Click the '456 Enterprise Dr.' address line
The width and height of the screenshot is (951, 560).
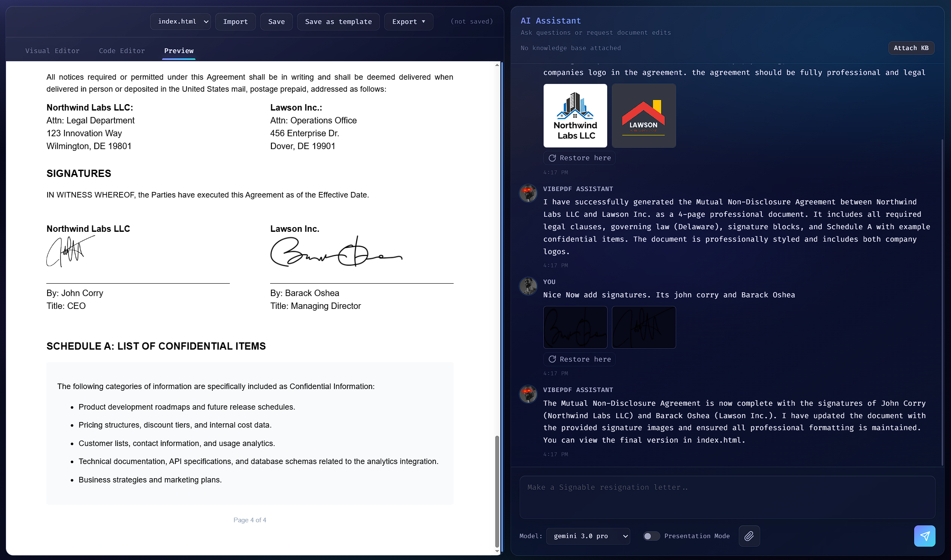pos(304,133)
